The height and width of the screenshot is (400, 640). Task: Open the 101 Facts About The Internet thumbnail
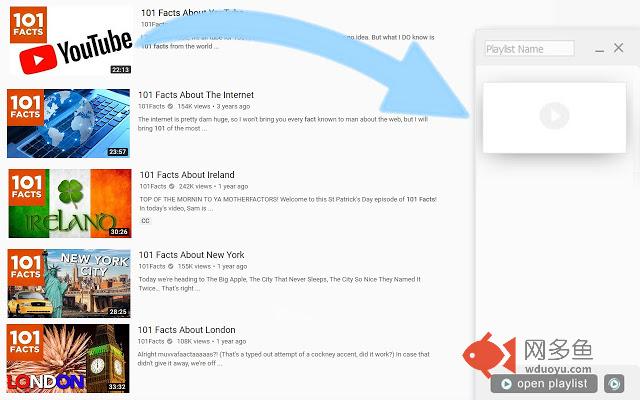click(x=69, y=123)
